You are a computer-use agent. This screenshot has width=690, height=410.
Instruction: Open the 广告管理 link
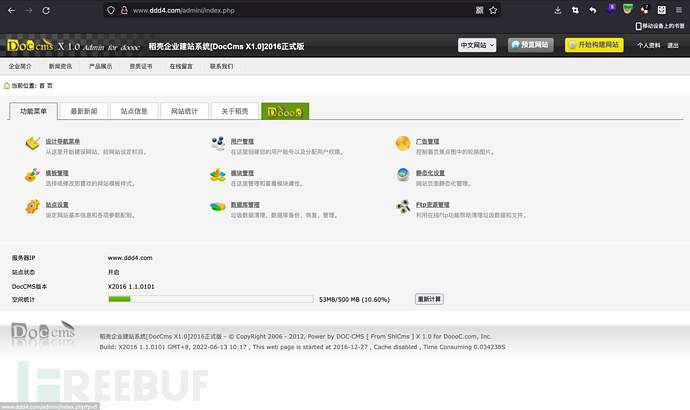[x=427, y=142]
